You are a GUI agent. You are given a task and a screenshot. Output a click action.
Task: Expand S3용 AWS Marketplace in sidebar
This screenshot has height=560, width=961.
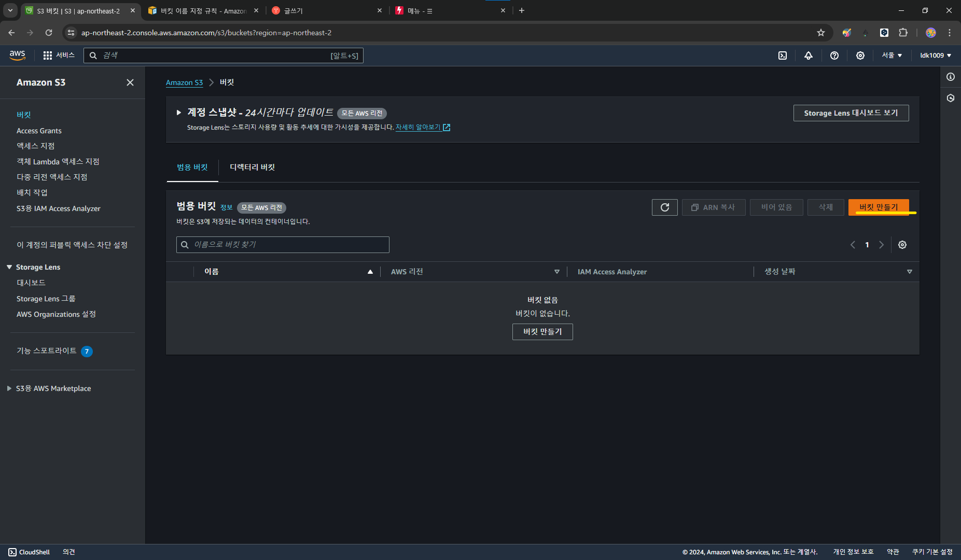tap(9, 388)
